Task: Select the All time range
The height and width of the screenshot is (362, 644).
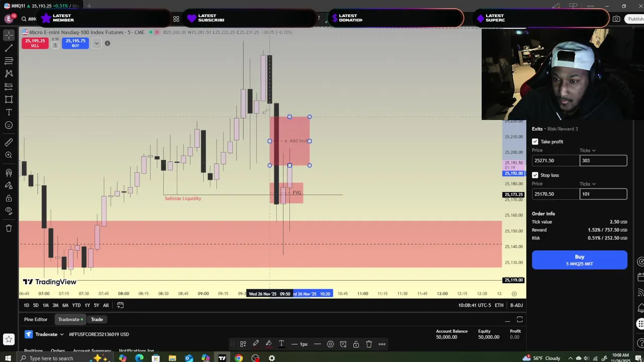Action: coord(106,305)
